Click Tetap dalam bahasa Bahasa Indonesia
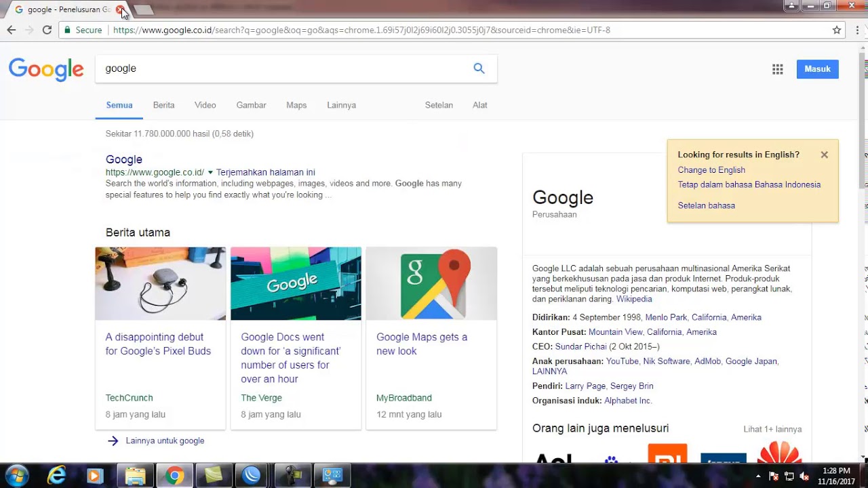The image size is (868, 488). [x=749, y=184]
